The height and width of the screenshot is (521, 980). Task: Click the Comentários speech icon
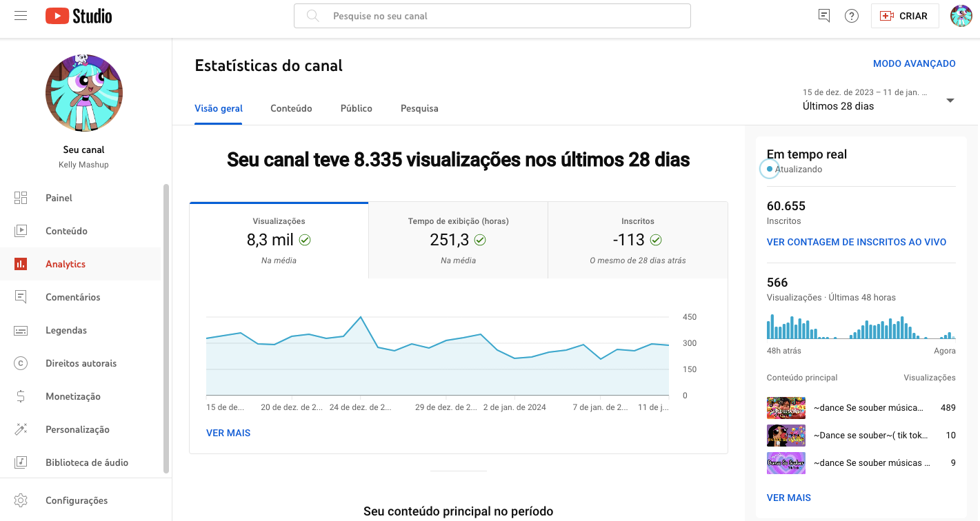(21, 297)
